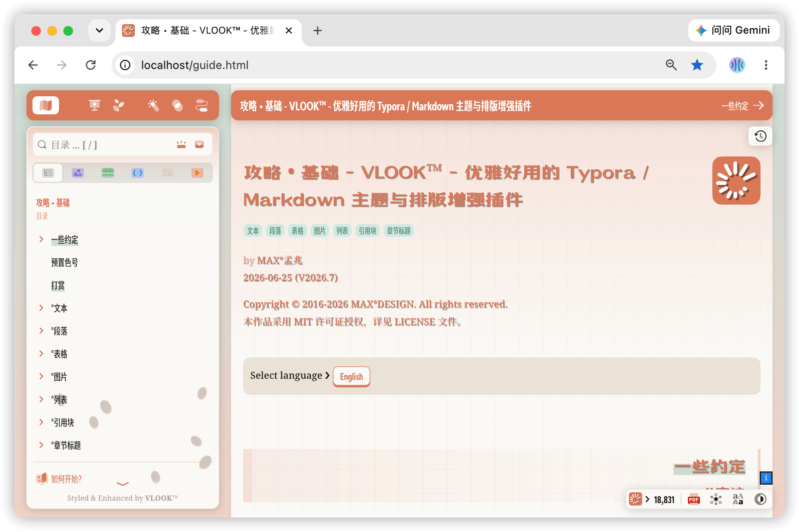Click the 章节标题 tag

tap(399, 231)
